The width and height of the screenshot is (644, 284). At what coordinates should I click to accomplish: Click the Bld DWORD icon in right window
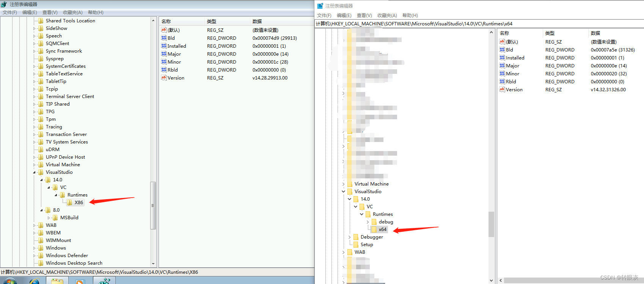[x=502, y=50]
